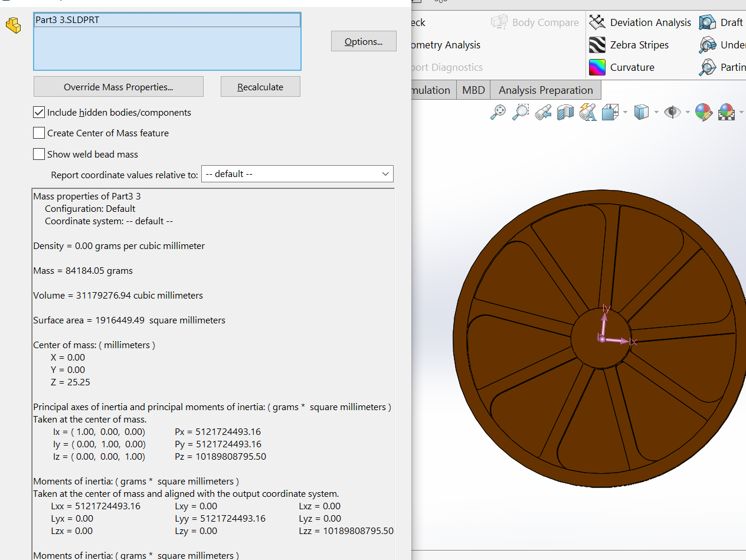The width and height of the screenshot is (746, 560).
Task: Click the Recalculate button
Action: [x=260, y=87]
